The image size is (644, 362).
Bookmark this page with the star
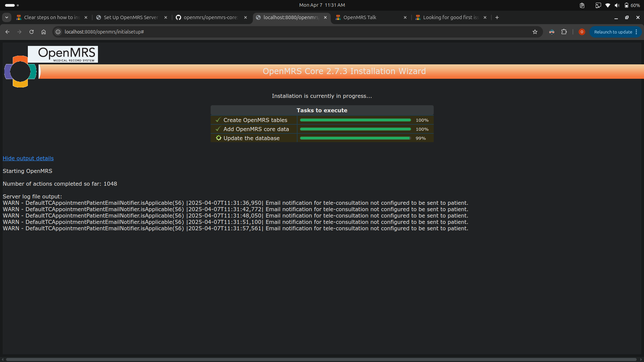point(535,32)
